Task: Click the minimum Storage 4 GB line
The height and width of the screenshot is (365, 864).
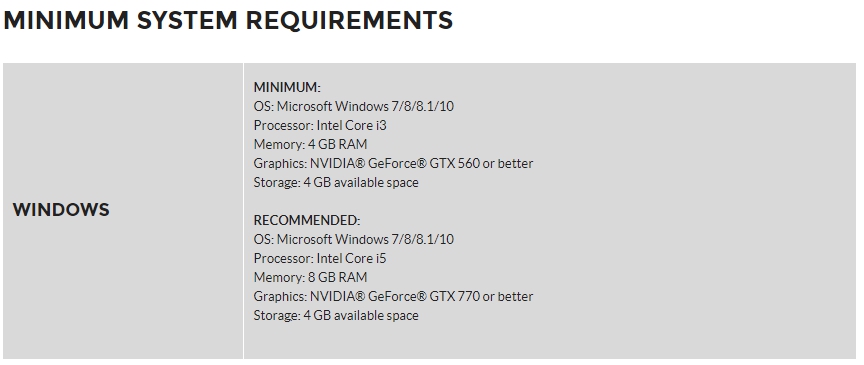Action: coord(336,182)
